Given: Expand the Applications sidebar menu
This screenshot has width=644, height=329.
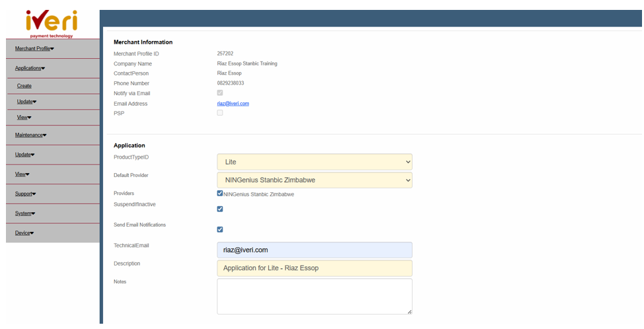Looking at the screenshot, I should pos(30,68).
